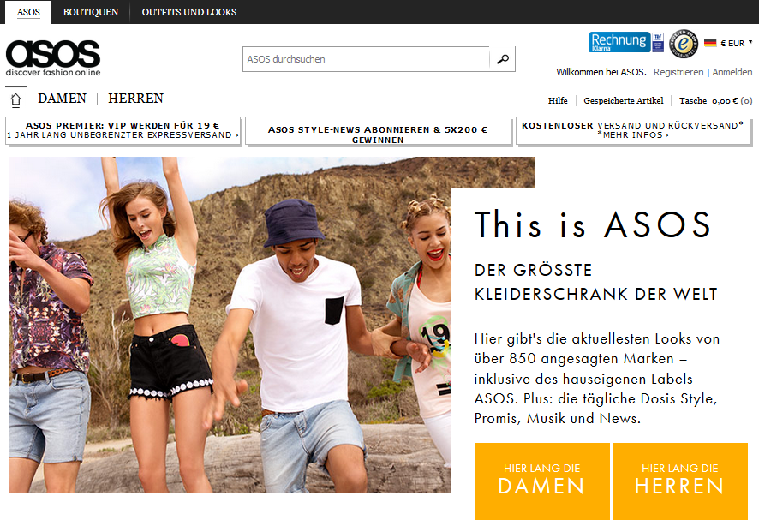Click Hier lang die Herren button

pos(679,481)
